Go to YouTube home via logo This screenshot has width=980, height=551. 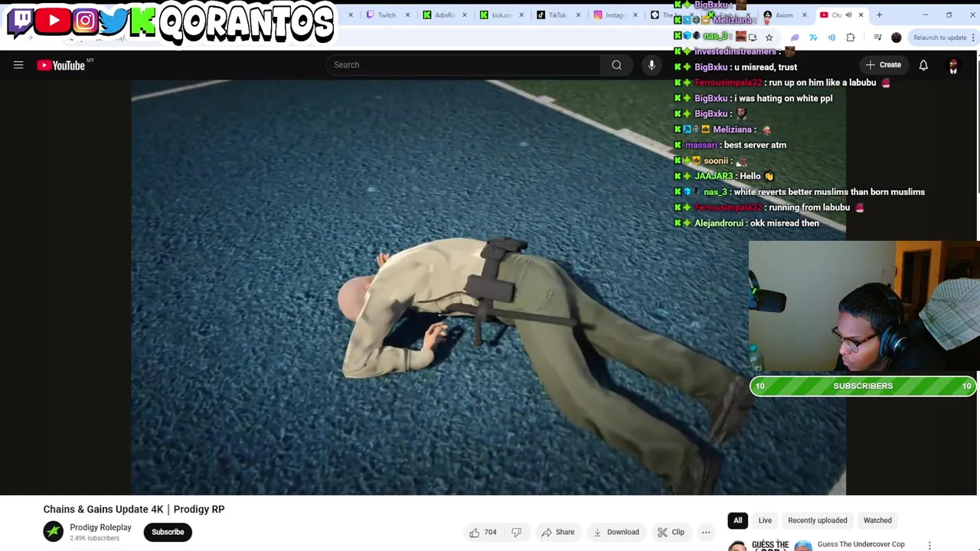click(x=61, y=65)
